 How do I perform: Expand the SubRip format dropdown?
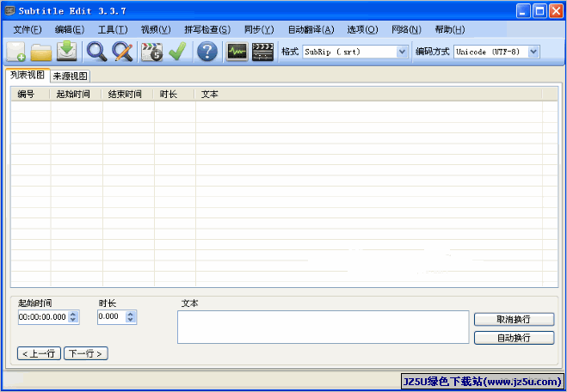tap(402, 52)
